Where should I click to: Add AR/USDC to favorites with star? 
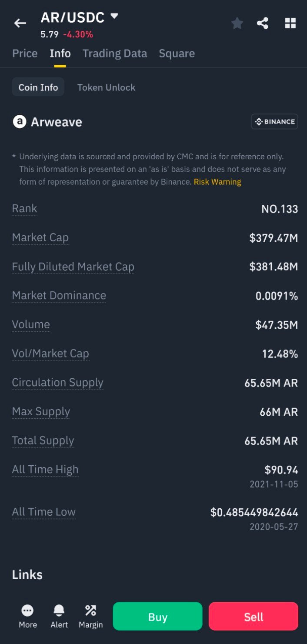tap(237, 23)
